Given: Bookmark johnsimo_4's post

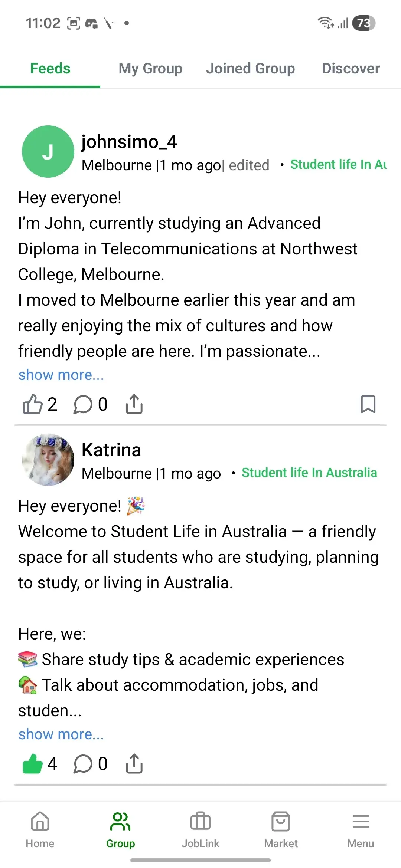Looking at the screenshot, I should pos(368,404).
